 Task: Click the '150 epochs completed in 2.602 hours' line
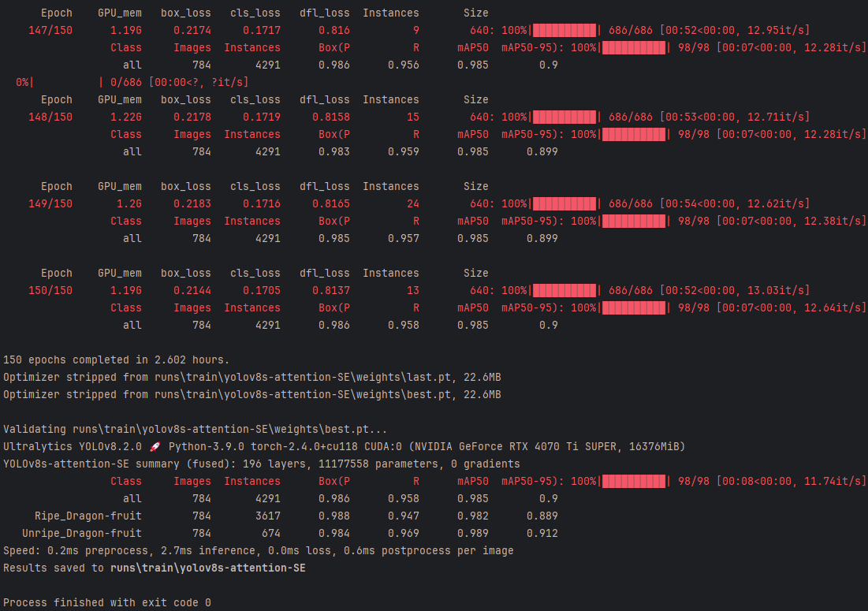pyautogui.click(x=116, y=360)
